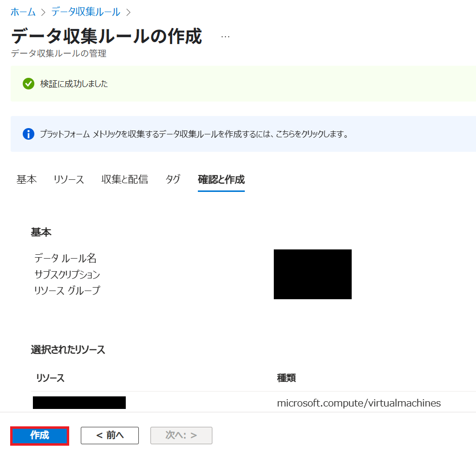
Task: Click the 検証に成功しました message
Action: tap(74, 84)
